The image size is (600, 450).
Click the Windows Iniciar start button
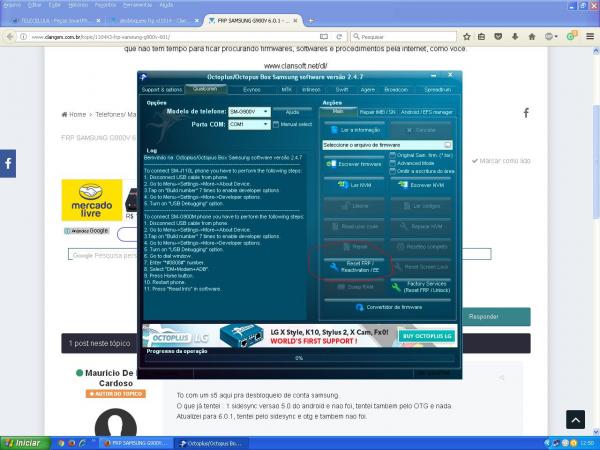pos(25,443)
